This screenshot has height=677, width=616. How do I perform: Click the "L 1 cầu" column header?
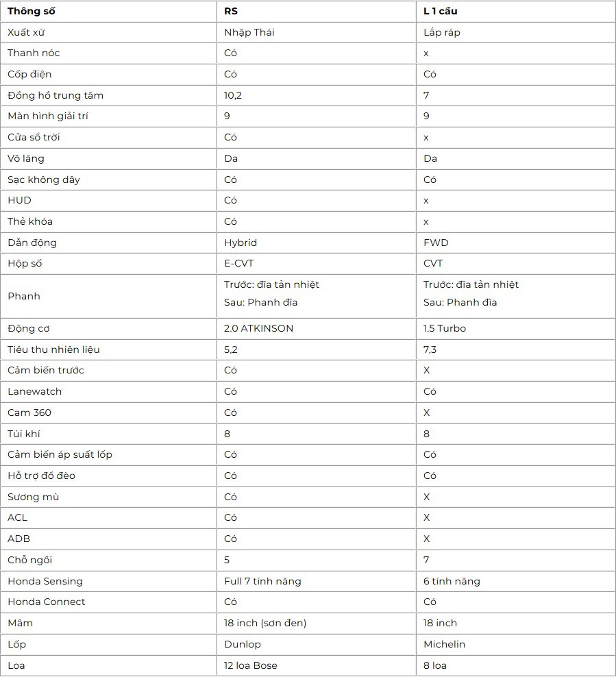(441, 12)
